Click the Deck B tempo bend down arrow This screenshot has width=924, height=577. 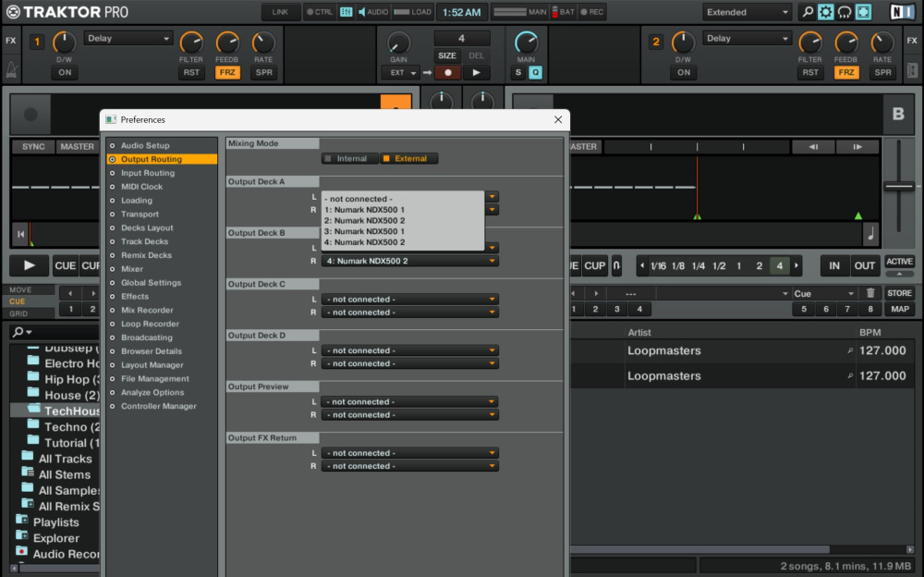[813, 146]
